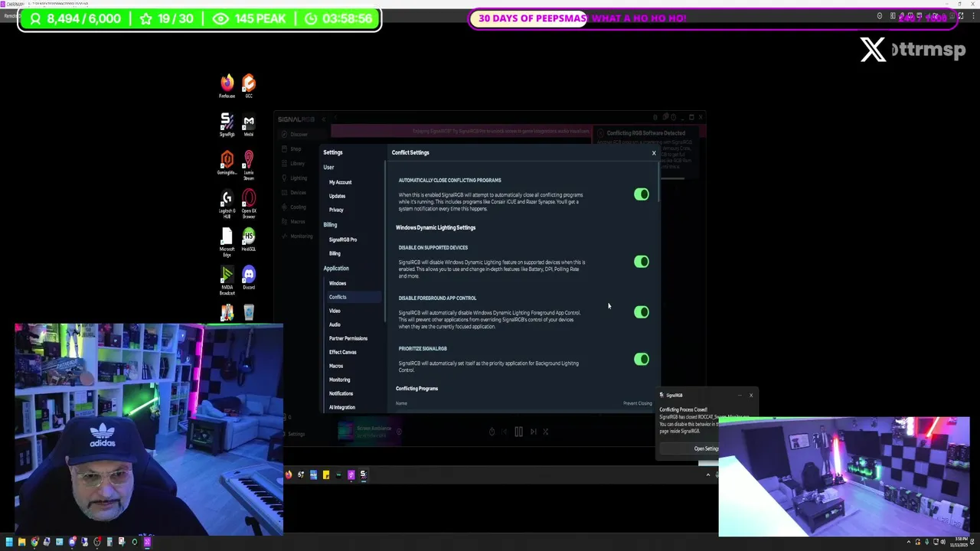Close the Conflict Settings dialog
This screenshot has width=980, height=551.
(x=654, y=153)
